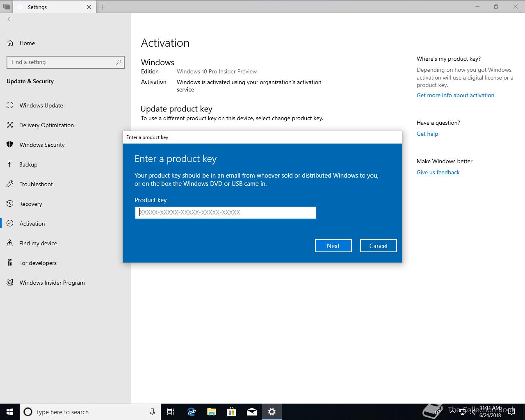Open the Action Center notifications icon
This screenshot has height=420, width=525.
click(512, 412)
